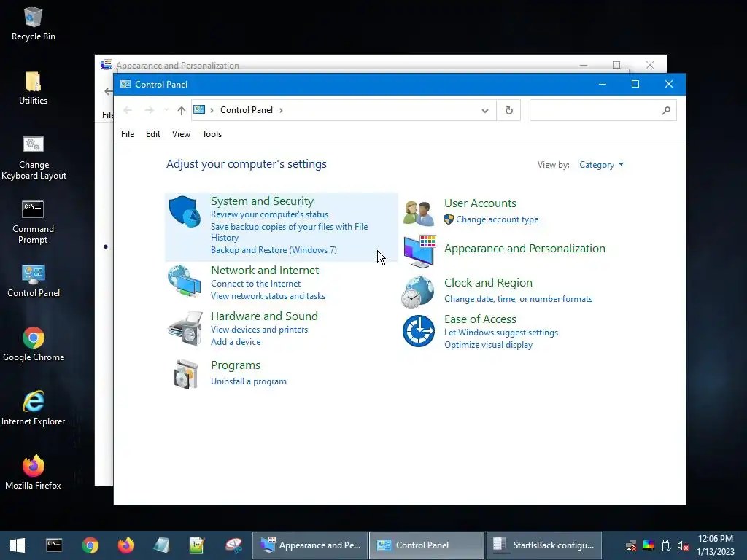Click the Control Panel breadcrumb text
747x560 pixels.
247,110
